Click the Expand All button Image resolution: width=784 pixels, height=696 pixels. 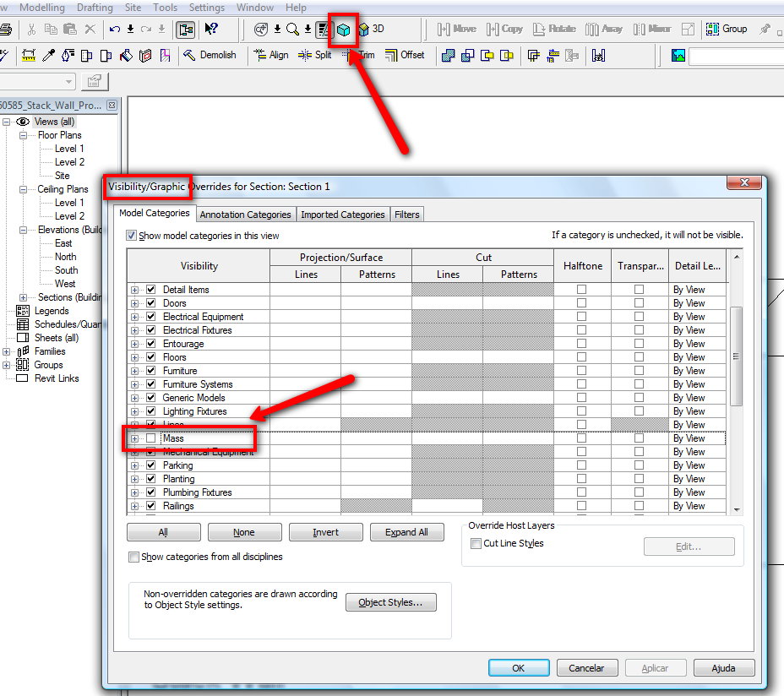pos(406,532)
